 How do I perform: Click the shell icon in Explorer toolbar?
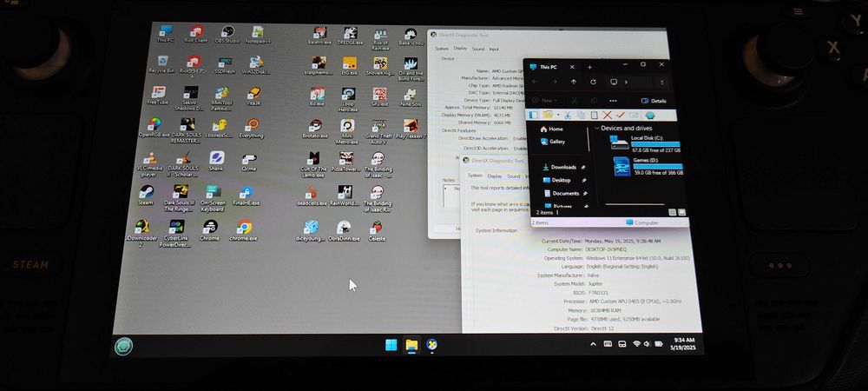tap(650, 116)
